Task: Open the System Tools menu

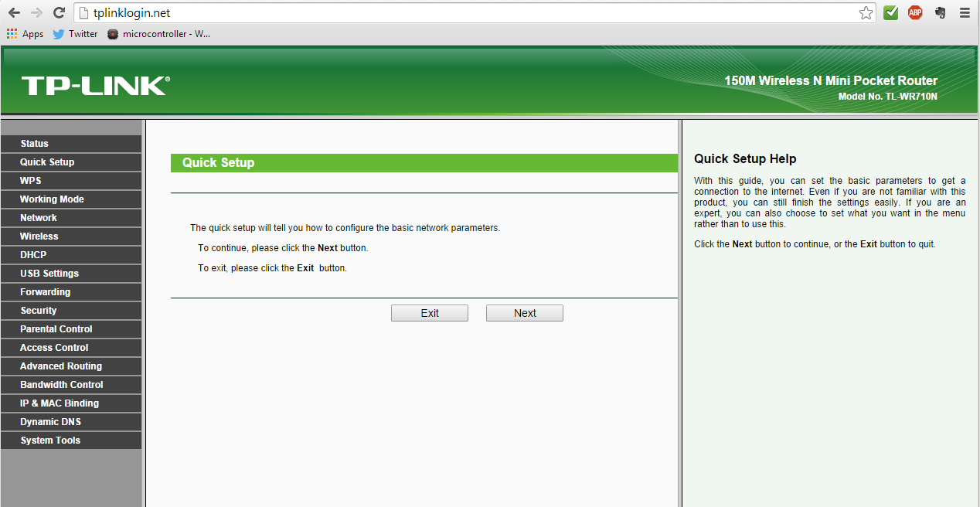Action: pos(71,441)
